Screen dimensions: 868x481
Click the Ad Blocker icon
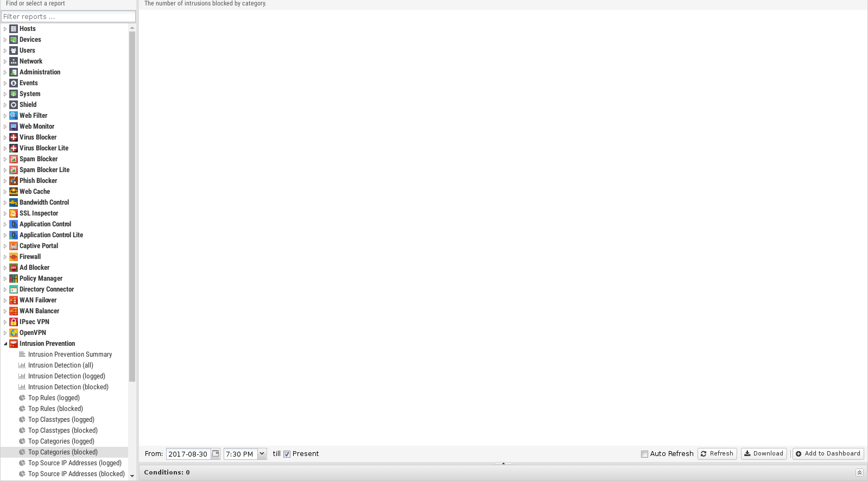[14, 268]
